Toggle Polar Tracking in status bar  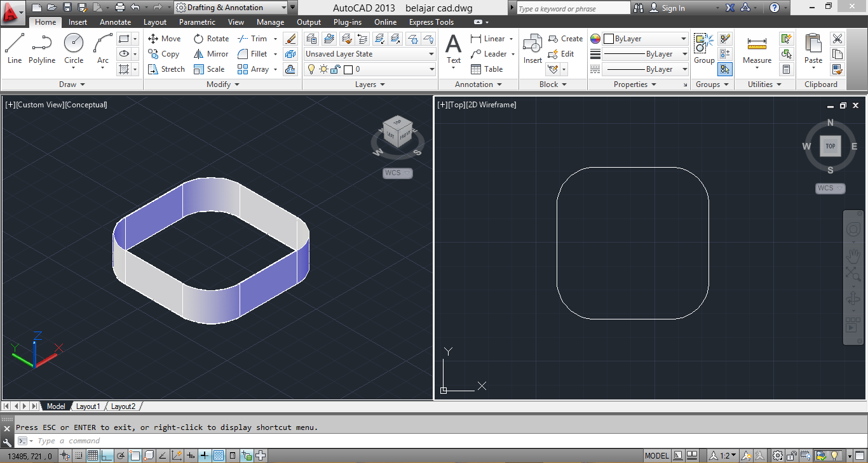pos(121,455)
